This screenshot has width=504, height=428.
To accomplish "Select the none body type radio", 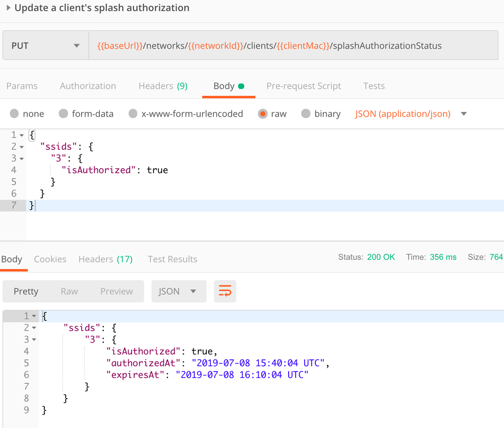I will pos(14,114).
